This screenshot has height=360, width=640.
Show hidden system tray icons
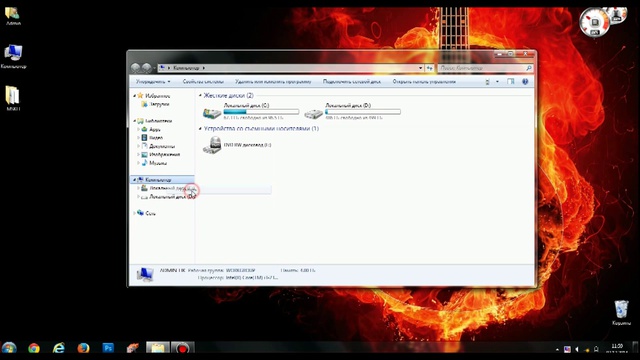coord(557,349)
